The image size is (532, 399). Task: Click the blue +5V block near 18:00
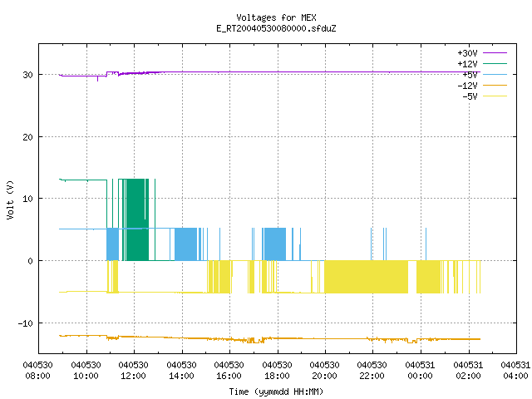tap(275, 244)
